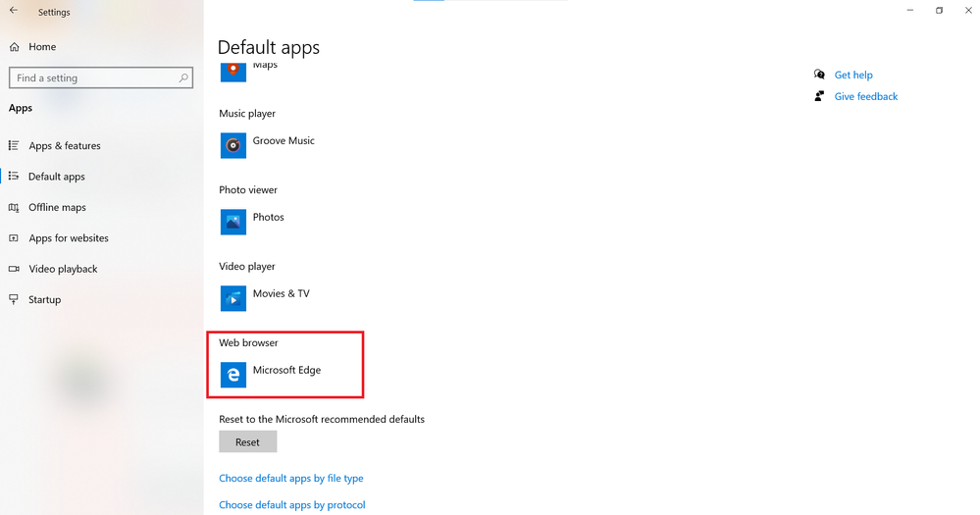This screenshot has height=515, width=980.
Task: Click the Apps section heading in sidebar
Action: click(x=20, y=108)
